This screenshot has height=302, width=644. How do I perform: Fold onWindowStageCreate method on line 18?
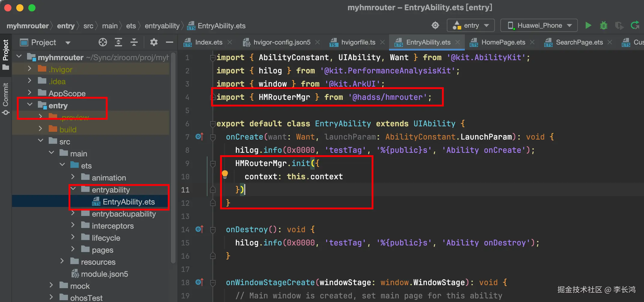point(213,283)
